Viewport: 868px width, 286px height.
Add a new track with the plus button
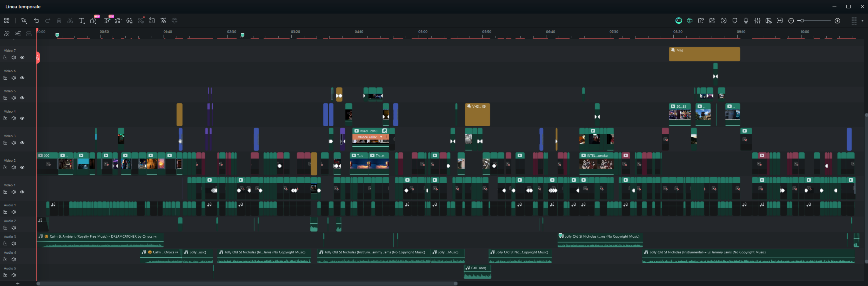tap(18, 283)
